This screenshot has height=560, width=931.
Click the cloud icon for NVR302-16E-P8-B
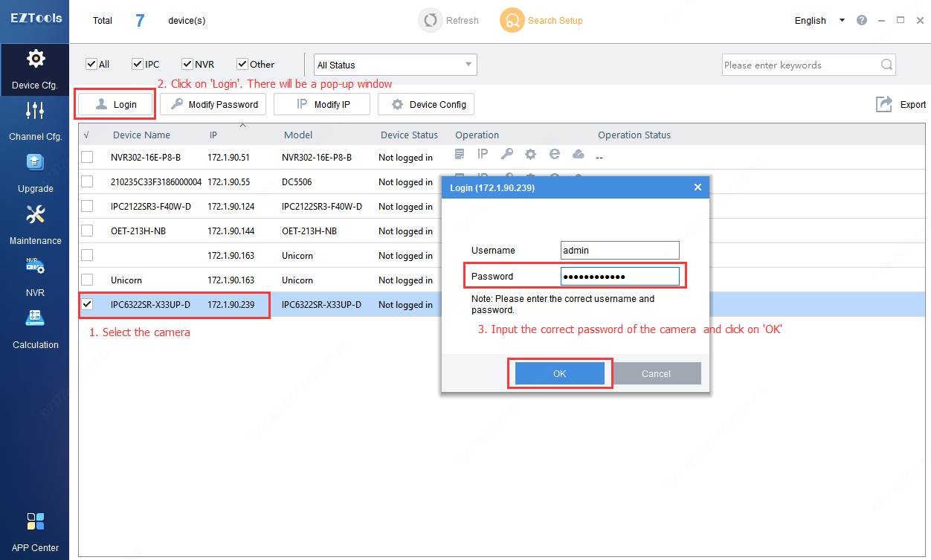tap(578, 154)
